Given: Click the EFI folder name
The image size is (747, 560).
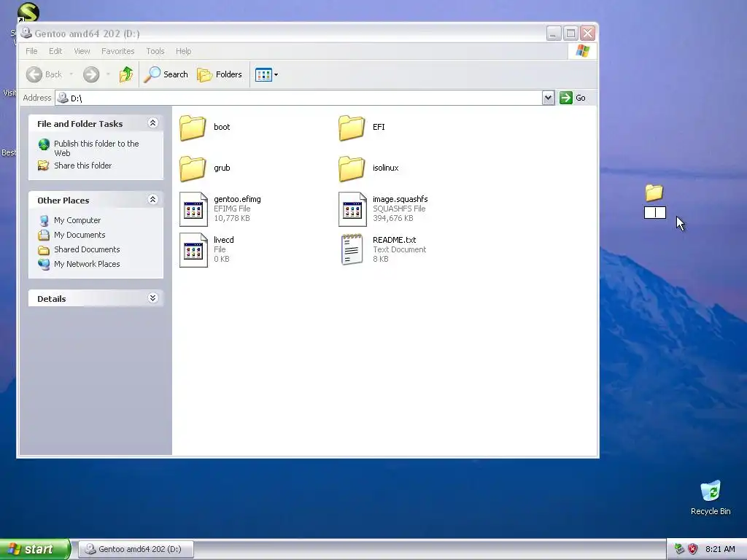Looking at the screenshot, I should tap(379, 127).
